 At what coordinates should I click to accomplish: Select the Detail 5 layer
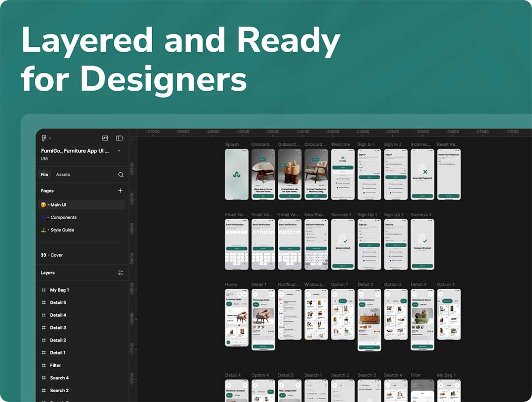tap(58, 302)
